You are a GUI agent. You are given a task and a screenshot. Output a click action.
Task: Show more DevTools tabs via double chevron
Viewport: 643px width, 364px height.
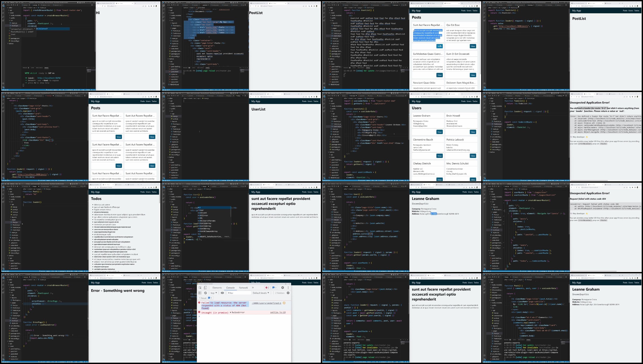(253, 288)
